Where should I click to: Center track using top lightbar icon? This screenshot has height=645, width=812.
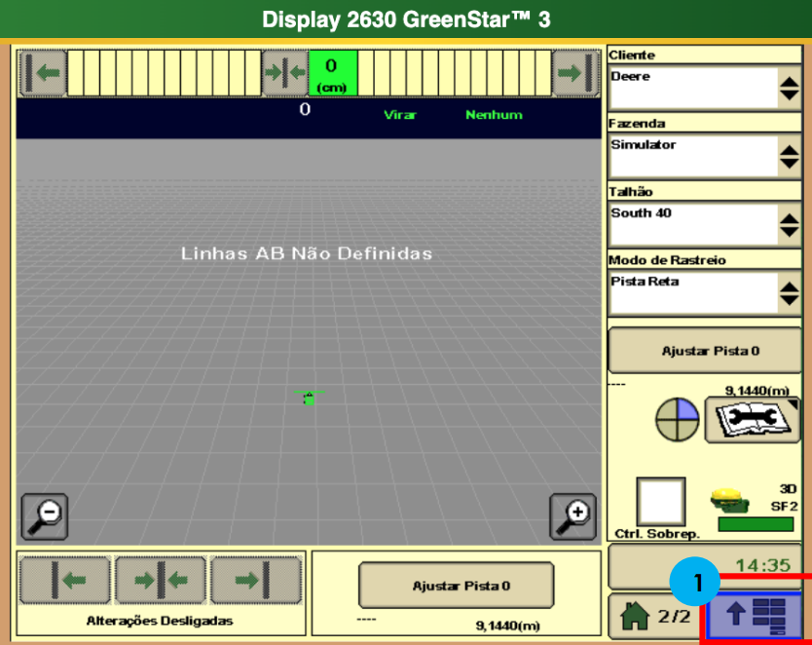click(x=284, y=73)
